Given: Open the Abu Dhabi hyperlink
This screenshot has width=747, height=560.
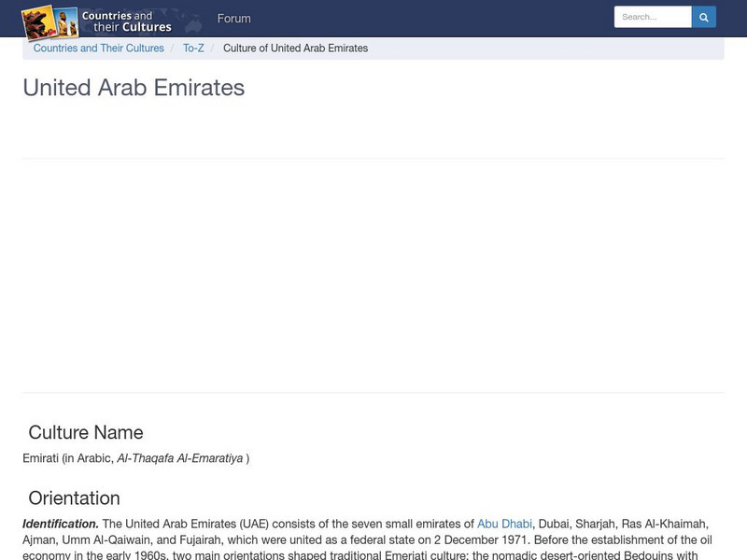Looking at the screenshot, I should (506, 521).
